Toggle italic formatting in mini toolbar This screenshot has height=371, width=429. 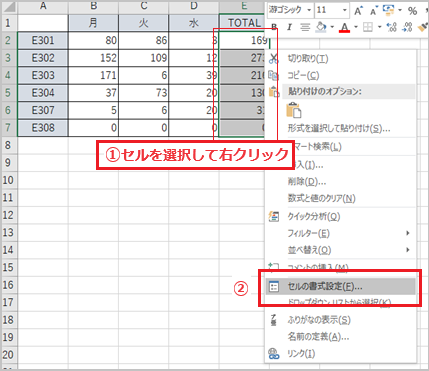[x=289, y=27]
